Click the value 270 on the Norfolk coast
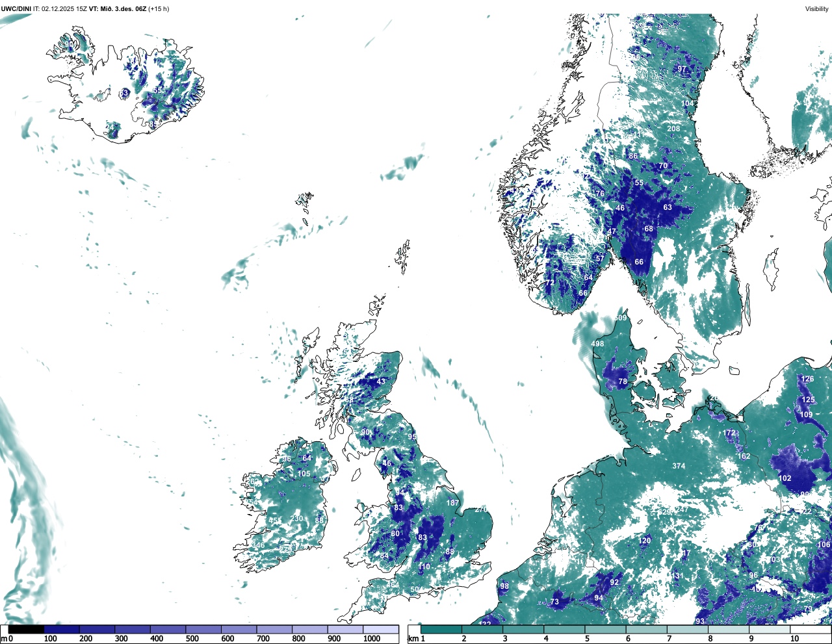This screenshot has width=832, height=644. pyautogui.click(x=480, y=510)
